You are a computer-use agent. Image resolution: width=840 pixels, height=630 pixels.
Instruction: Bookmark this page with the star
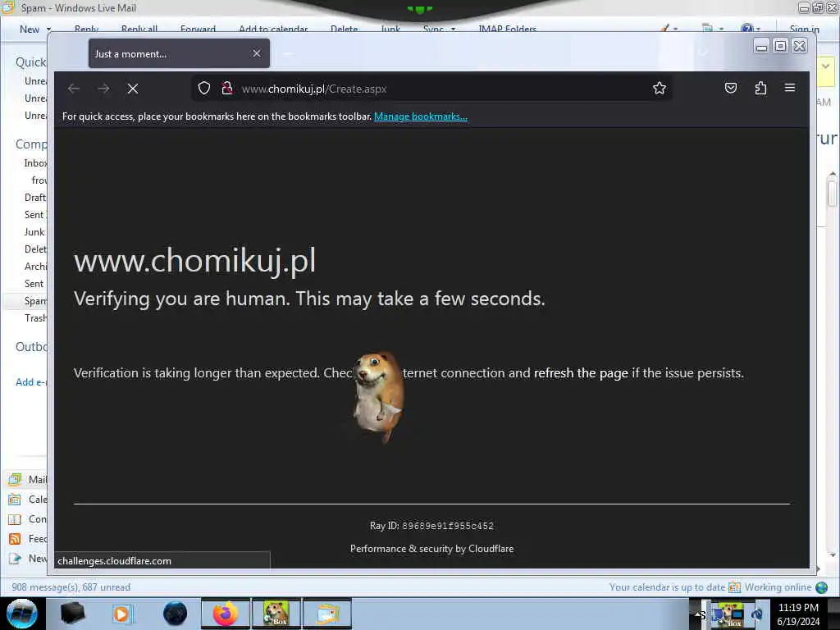click(660, 89)
